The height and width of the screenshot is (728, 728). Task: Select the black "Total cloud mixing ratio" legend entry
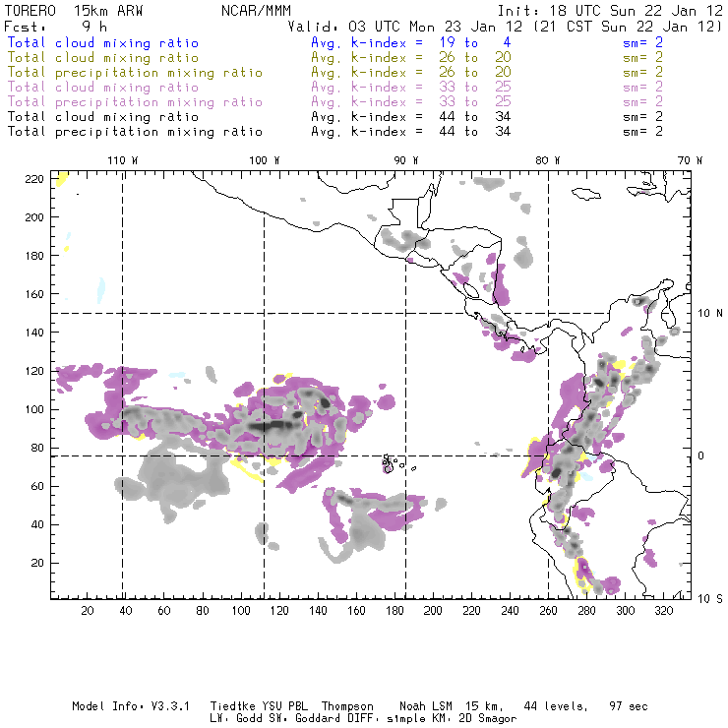103,117
